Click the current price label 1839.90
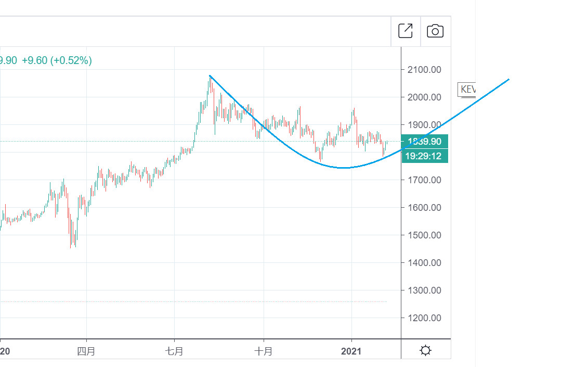588x367 pixels. [x=425, y=142]
